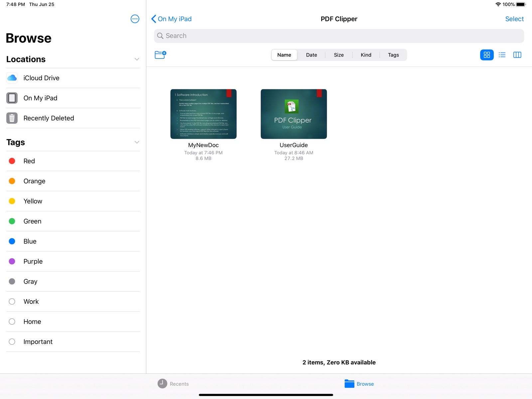Collapse the Locations section
The height and width of the screenshot is (399, 532).
click(137, 59)
